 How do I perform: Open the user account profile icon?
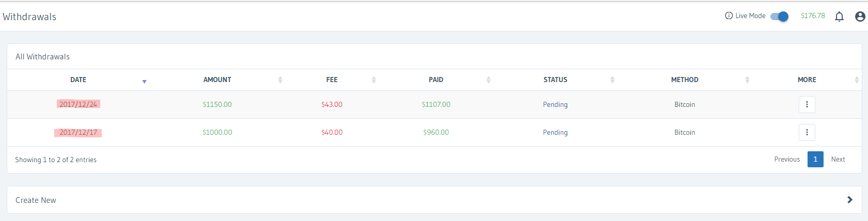point(860,17)
